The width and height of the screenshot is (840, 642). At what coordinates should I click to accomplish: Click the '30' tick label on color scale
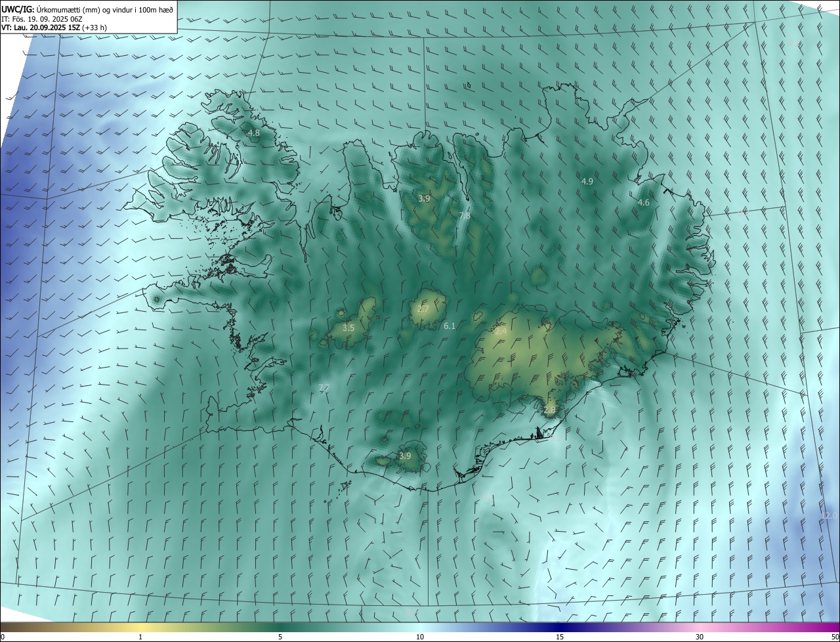[700, 637]
